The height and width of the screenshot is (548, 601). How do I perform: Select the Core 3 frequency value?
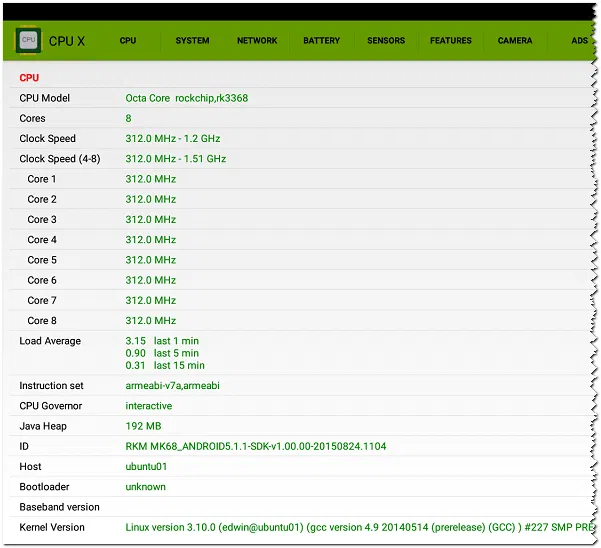[x=151, y=220]
